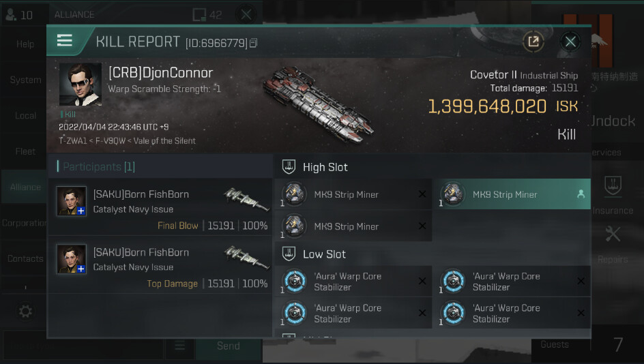Open the first 'Aura' Warp Core Stabilizer
The width and height of the screenshot is (644, 364).
[353, 281]
